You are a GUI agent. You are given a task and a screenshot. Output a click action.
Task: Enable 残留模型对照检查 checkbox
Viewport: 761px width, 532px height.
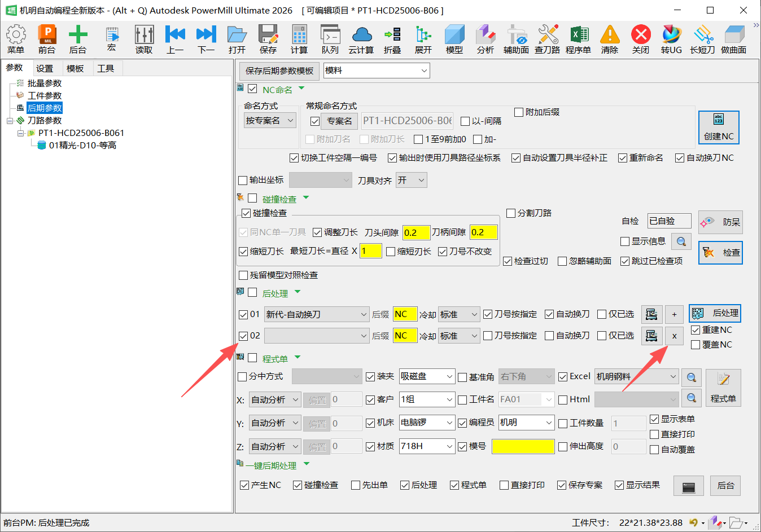[x=243, y=275]
